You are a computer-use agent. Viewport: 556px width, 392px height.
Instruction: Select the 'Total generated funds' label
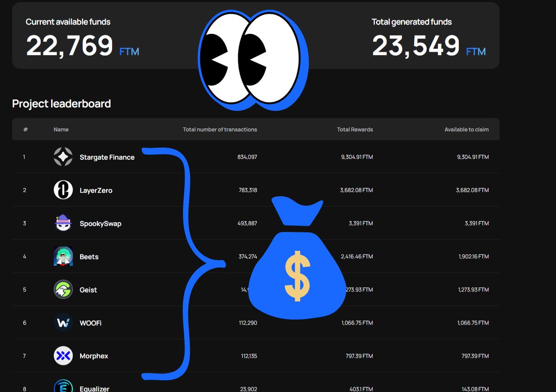pos(412,22)
